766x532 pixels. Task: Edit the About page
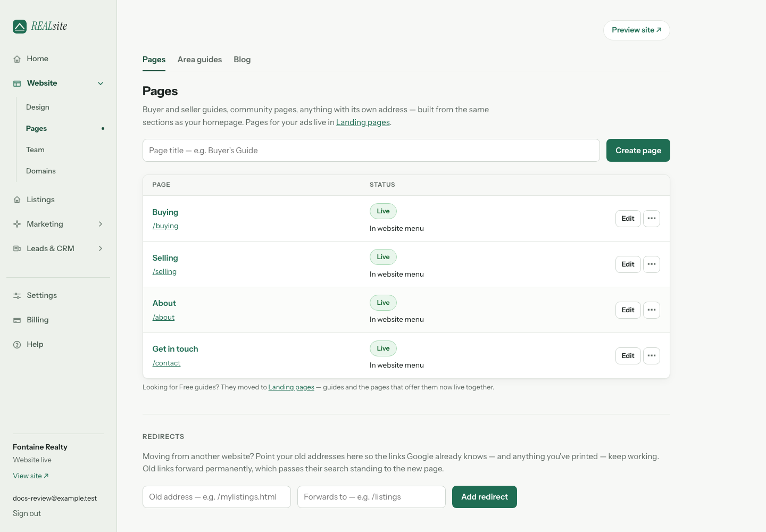pos(628,310)
